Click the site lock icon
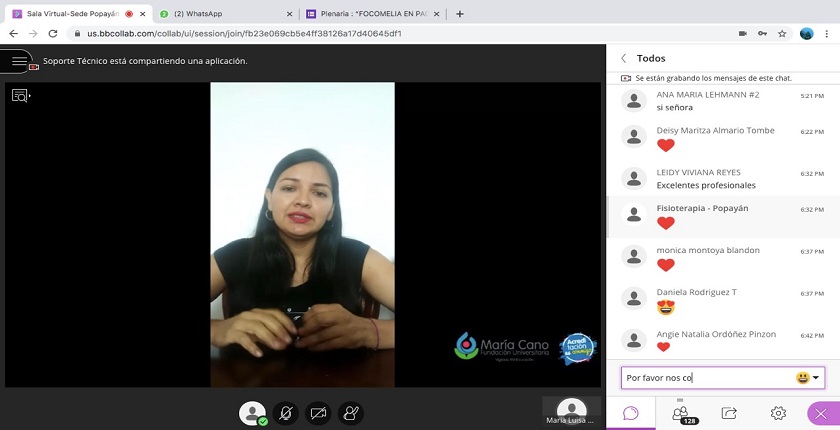The image size is (840, 430). (77, 33)
